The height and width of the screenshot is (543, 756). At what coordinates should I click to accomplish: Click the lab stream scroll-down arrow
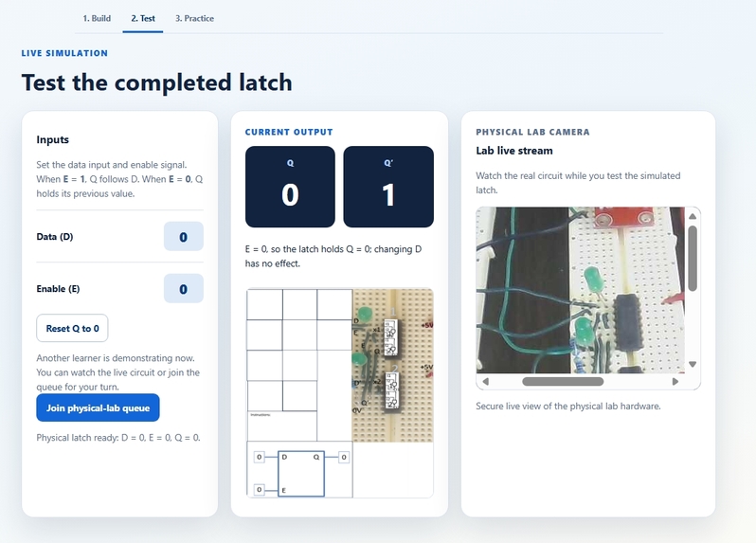[693, 364]
